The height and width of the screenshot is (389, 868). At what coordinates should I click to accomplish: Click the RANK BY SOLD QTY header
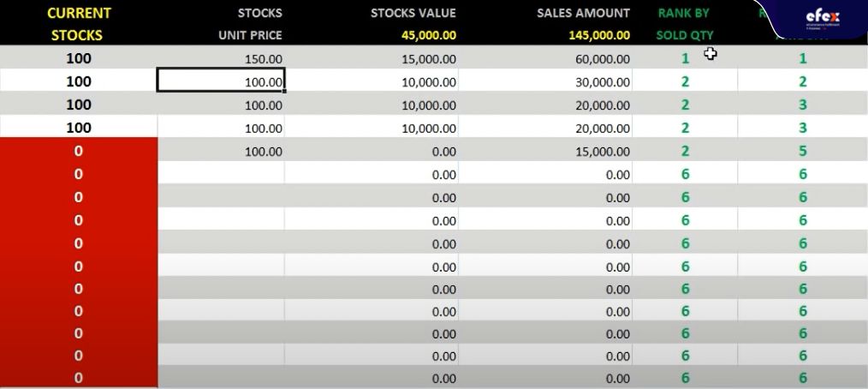point(684,24)
